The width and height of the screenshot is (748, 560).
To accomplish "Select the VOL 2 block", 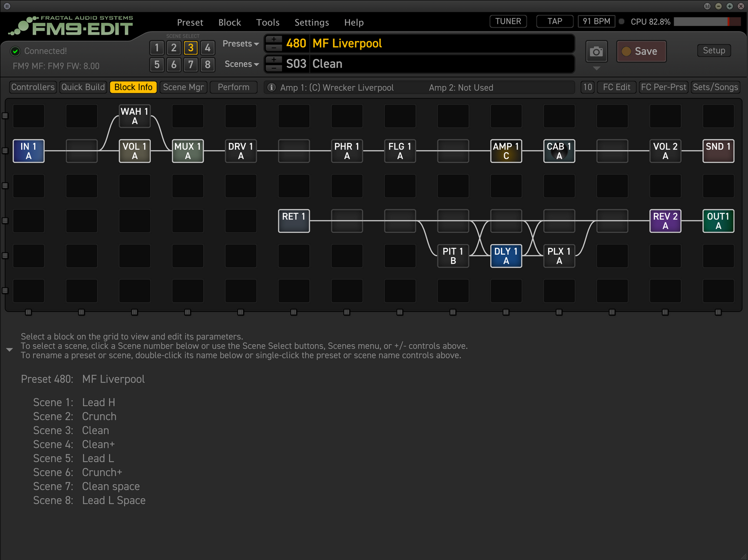I will click(665, 151).
